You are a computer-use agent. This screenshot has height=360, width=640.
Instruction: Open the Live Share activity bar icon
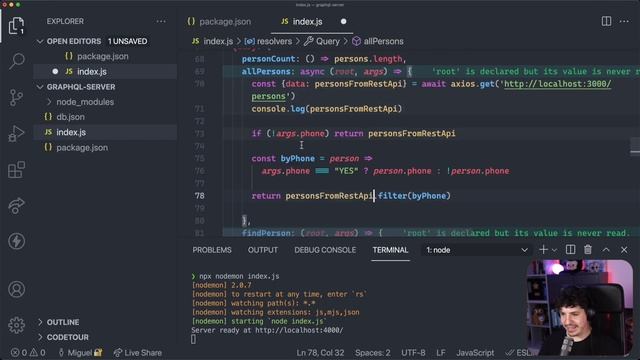[16, 205]
